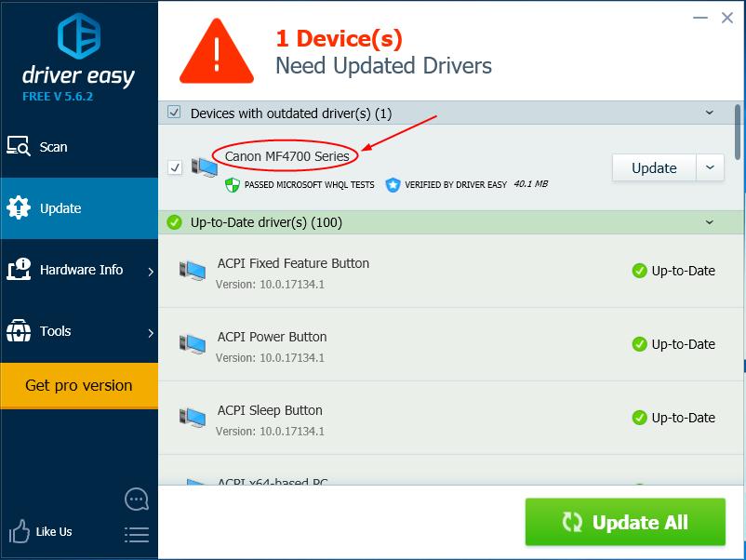Open the dropdown arrow next to Update button

coord(711,167)
